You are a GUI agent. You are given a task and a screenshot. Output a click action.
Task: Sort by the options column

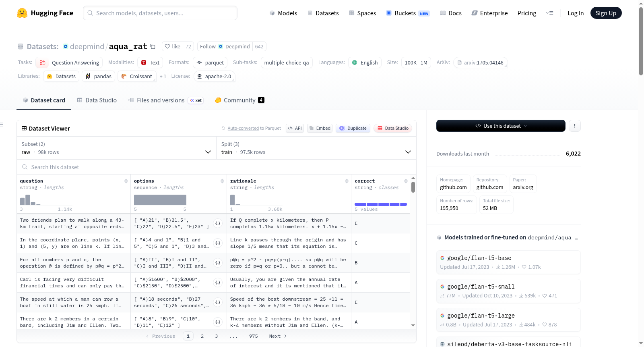pyautogui.click(x=222, y=181)
